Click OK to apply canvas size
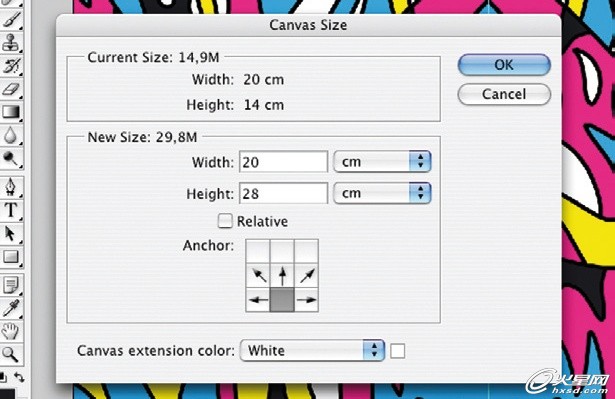This screenshot has height=399, width=615. point(504,65)
